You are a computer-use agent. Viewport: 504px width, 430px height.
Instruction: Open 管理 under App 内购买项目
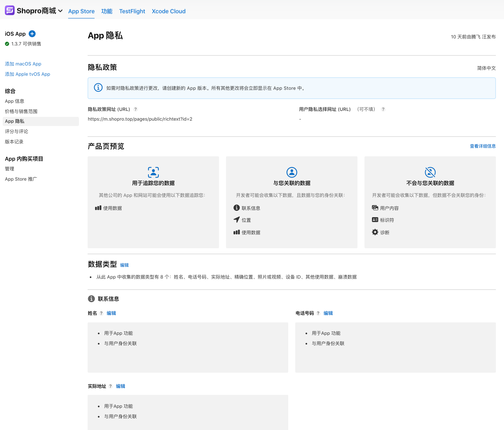point(9,169)
